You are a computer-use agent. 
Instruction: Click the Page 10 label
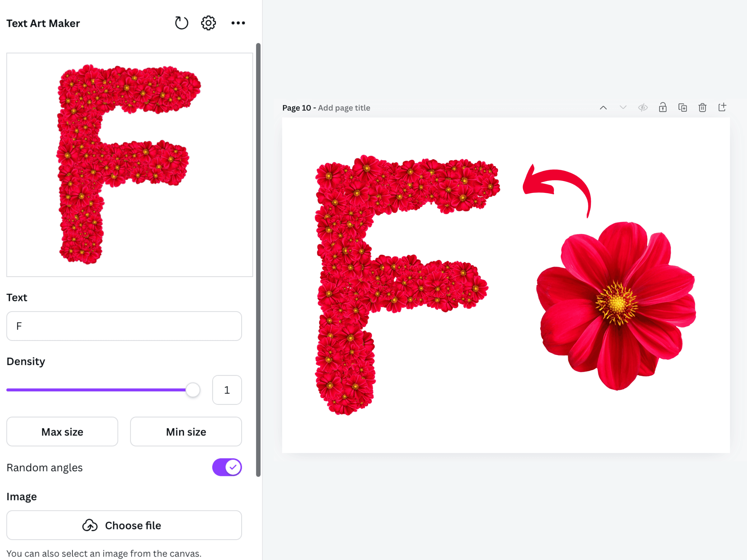pyautogui.click(x=297, y=108)
